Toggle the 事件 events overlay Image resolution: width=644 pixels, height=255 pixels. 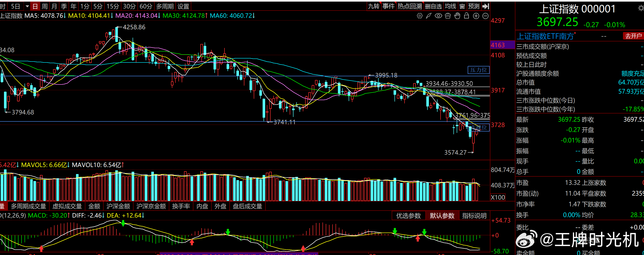coord(388,6)
